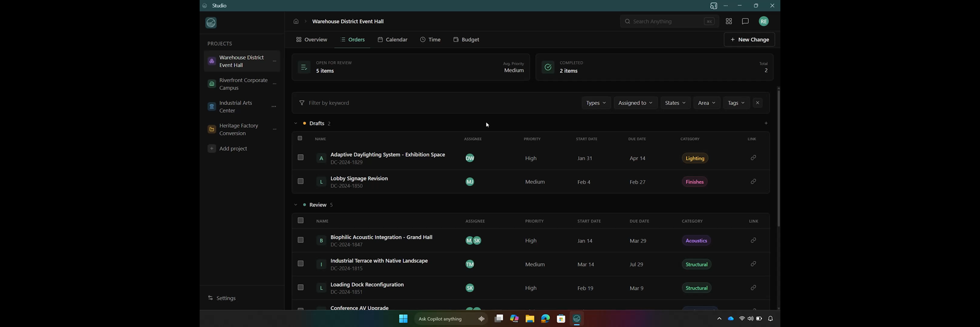Viewport: 980px width, 327px height.
Task: Copy link for Lobby Signage Revision row
Action: click(753, 182)
